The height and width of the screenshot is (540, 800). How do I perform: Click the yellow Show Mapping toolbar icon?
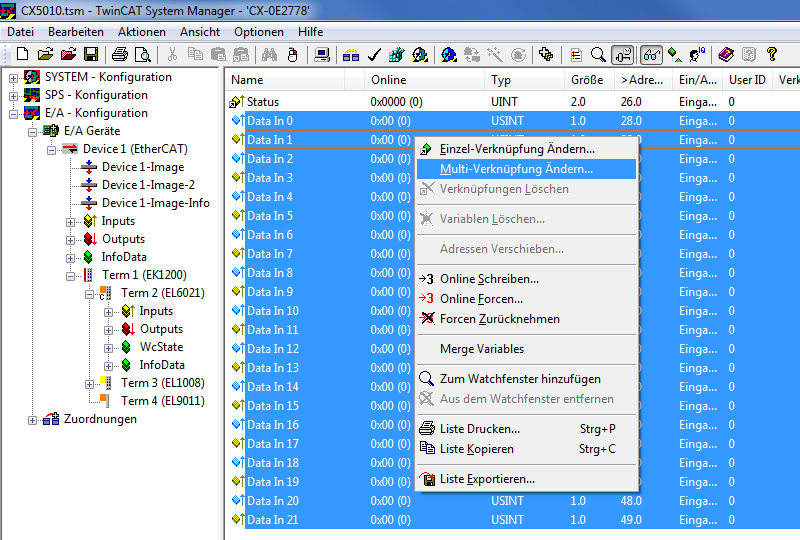coord(546,54)
